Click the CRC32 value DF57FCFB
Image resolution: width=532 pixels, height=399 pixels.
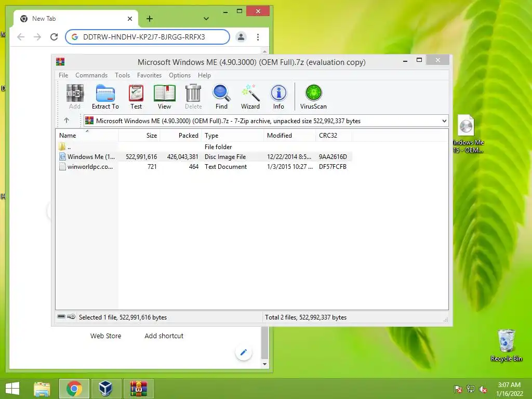tap(332, 167)
